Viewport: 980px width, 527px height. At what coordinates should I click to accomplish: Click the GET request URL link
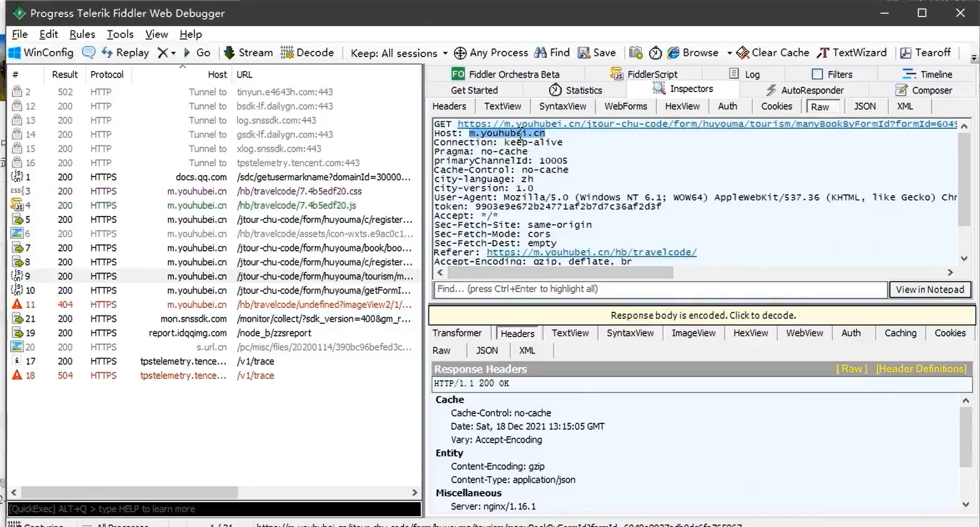click(706, 124)
